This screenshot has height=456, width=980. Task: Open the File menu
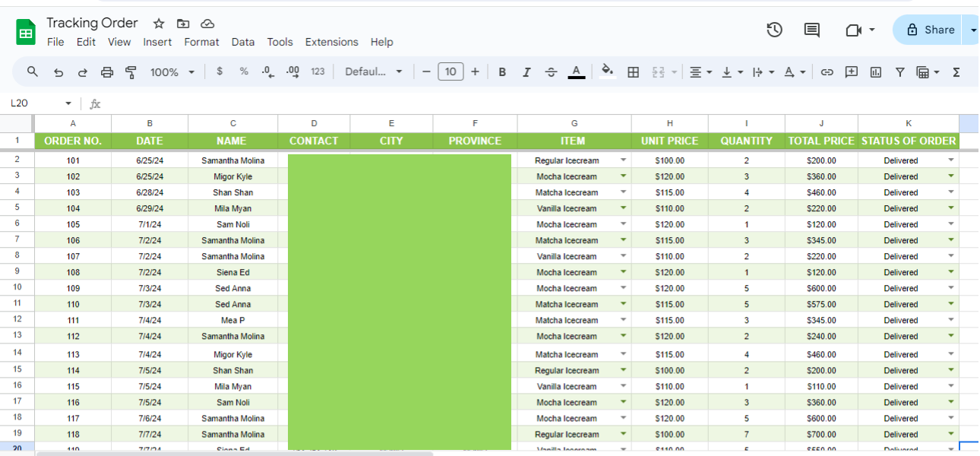(x=55, y=42)
